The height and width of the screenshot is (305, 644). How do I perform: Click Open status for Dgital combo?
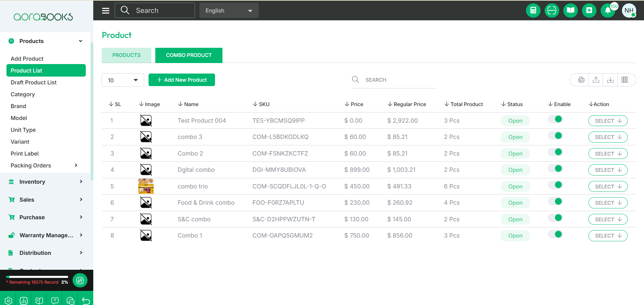[515, 170]
